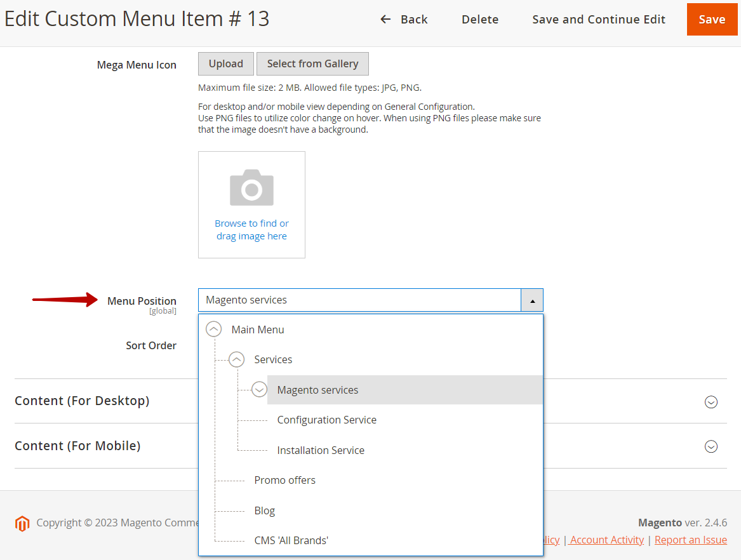Open Select from Gallery

[x=312, y=63]
